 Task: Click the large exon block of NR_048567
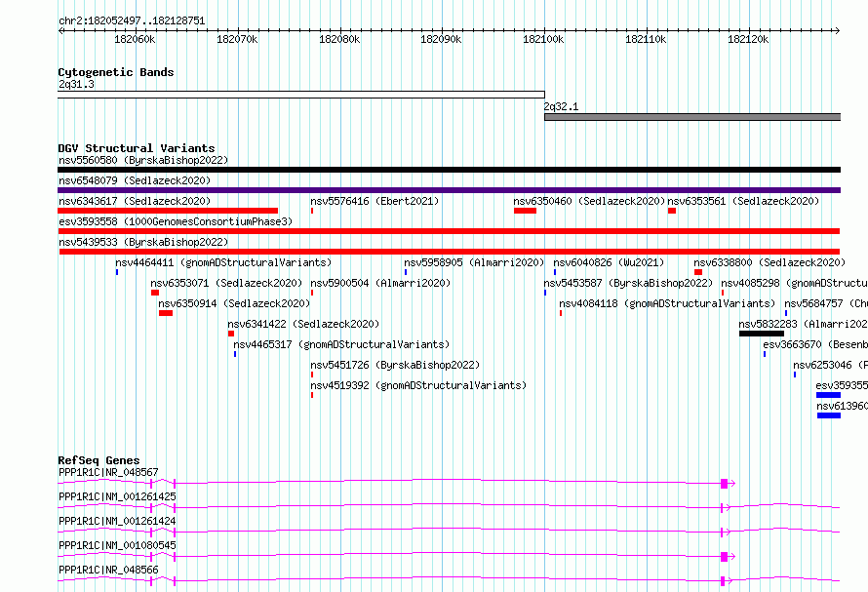point(724,484)
